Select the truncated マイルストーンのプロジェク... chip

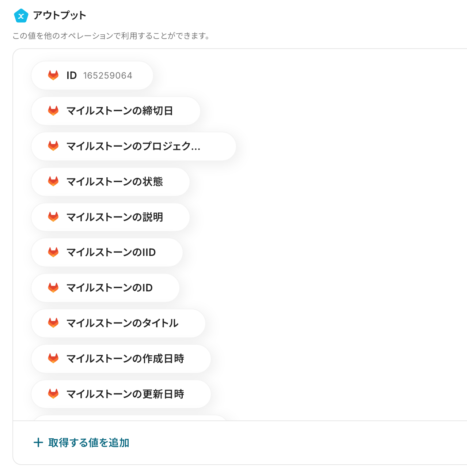tap(133, 146)
